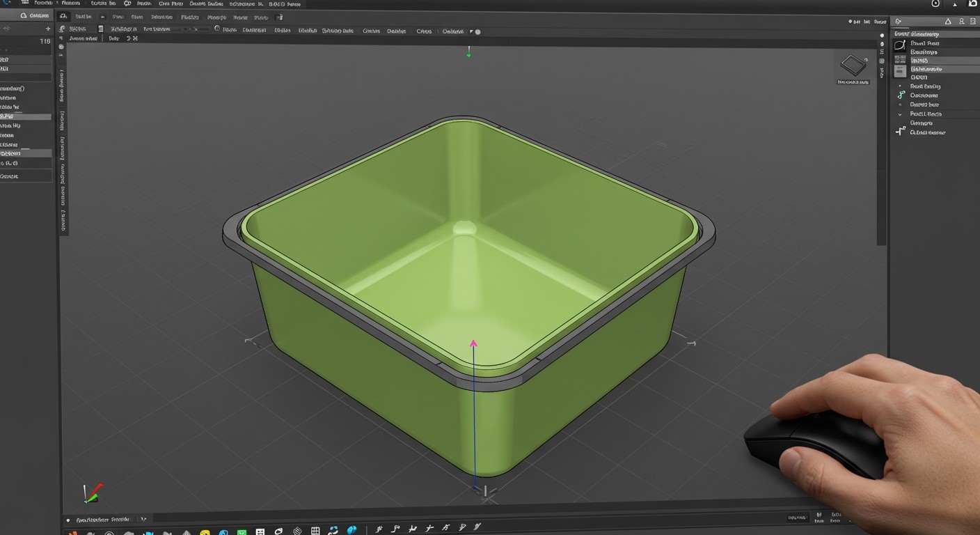Select the green curve icon in right panel
This screenshot has width=980, height=535.
click(x=901, y=95)
